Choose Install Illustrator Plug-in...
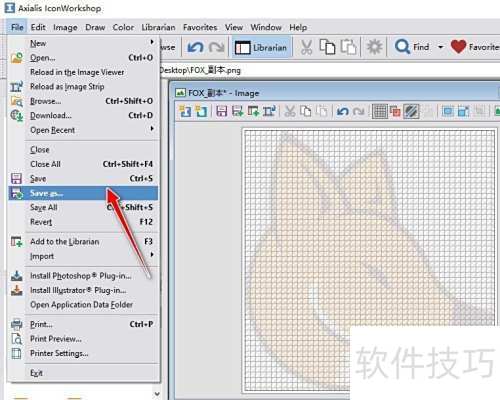This screenshot has height=400, width=500. click(x=83, y=290)
